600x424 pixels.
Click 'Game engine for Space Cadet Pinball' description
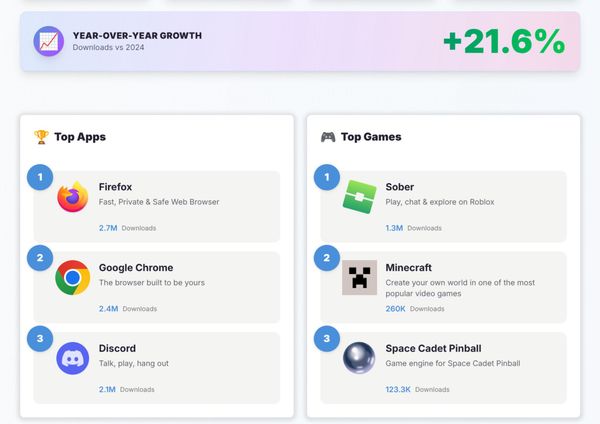click(x=453, y=363)
